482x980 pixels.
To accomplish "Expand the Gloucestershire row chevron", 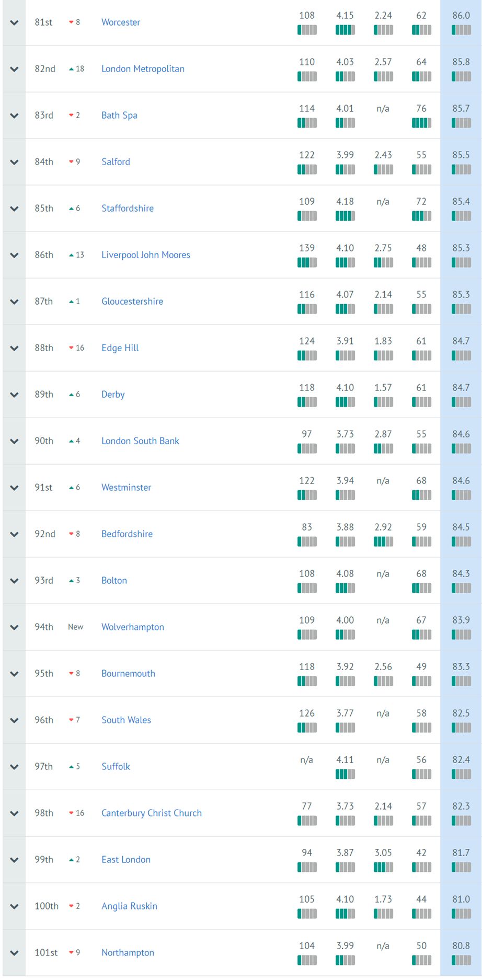I will [14, 302].
